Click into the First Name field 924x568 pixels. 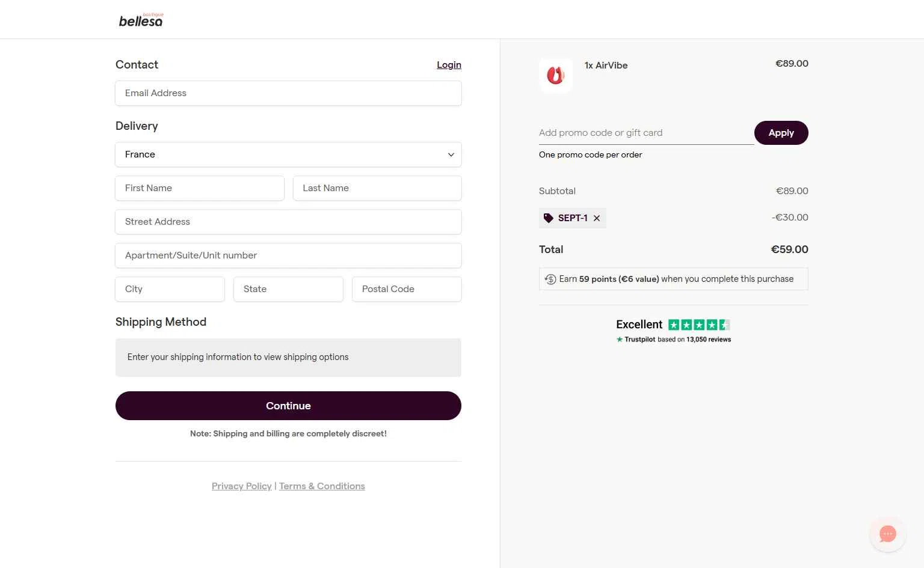(x=200, y=188)
